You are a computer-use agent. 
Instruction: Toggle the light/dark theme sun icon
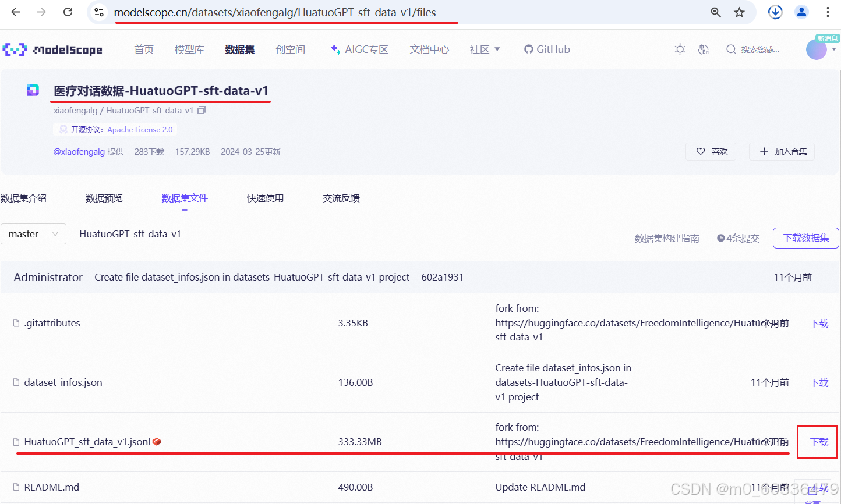coord(680,49)
